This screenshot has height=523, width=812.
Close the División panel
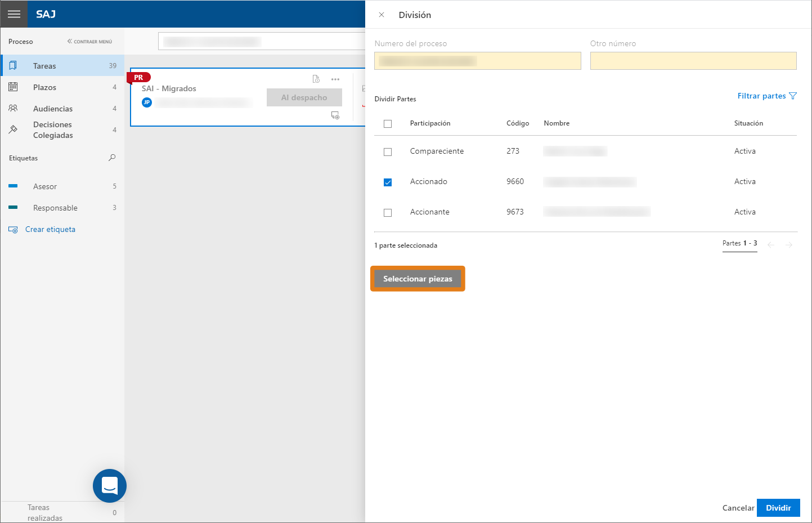click(x=382, y=15)
